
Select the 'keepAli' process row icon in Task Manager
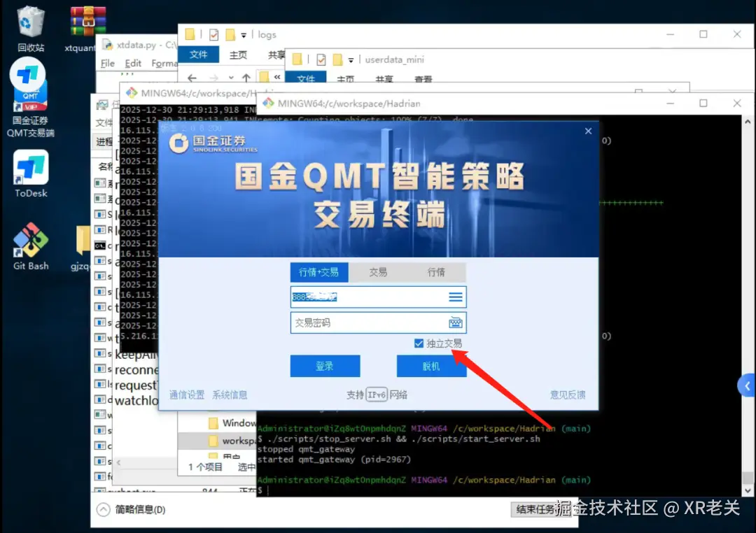point(100,353)
